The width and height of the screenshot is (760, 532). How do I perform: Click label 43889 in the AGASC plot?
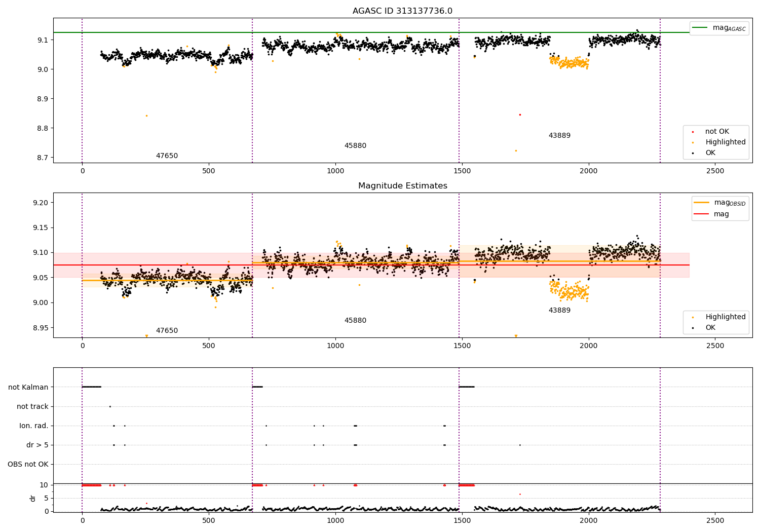(x=559, y=136)
